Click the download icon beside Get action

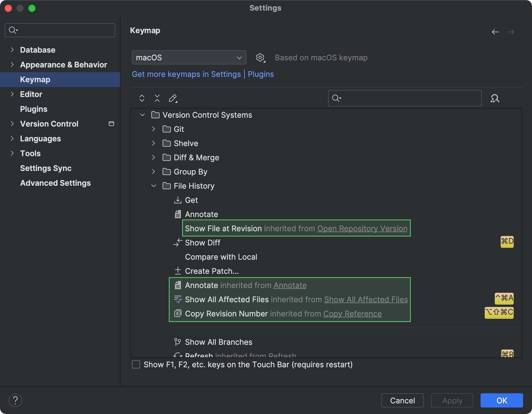point(178,200)
